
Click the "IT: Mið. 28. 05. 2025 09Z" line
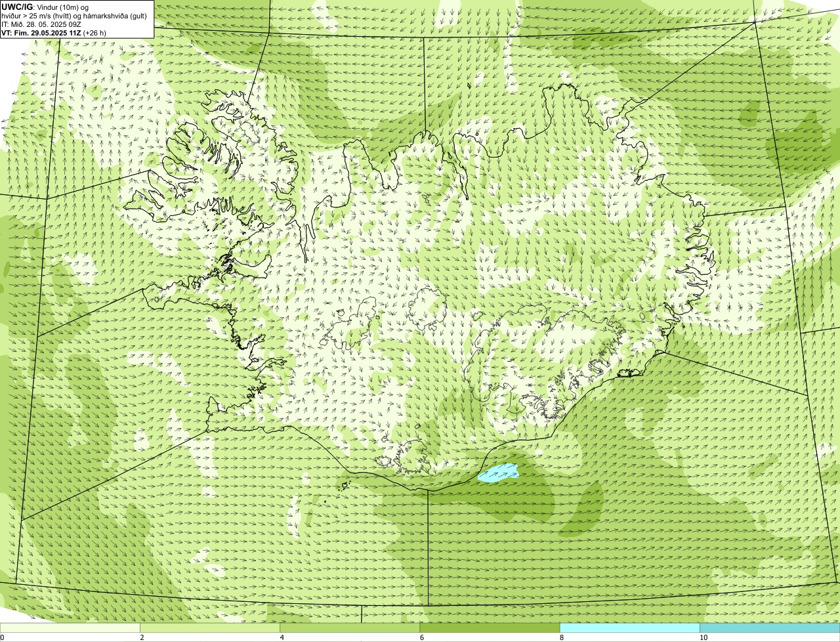41,24
